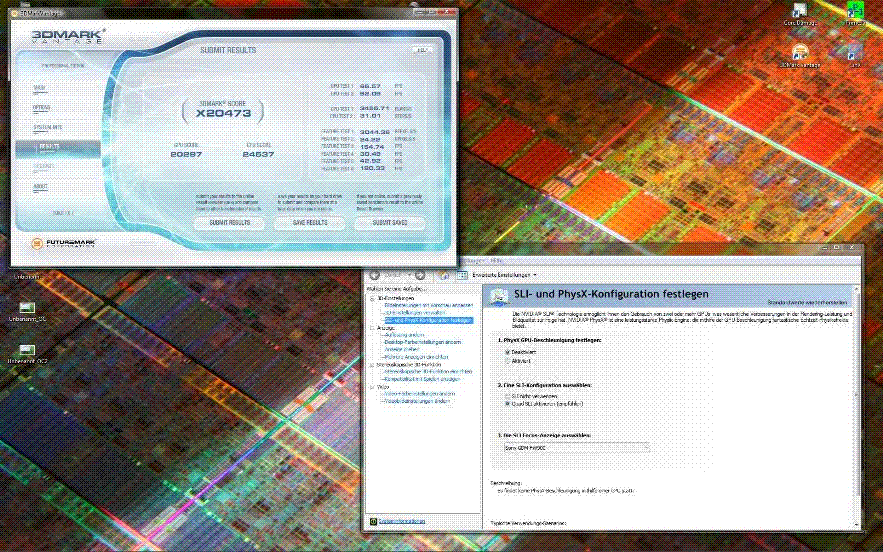Collapse Anzeige tree node
The image size is (883, 552).
tap(372, 328)
